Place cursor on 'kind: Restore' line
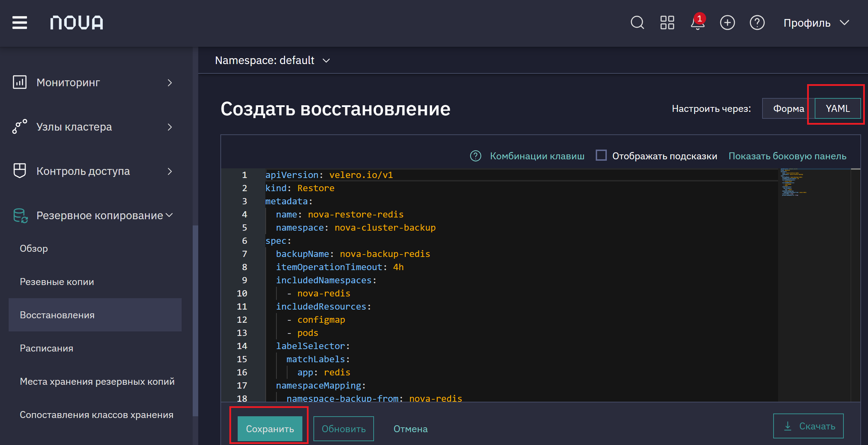This screenshot has width=868, height=445. click(x=300, y=188)
